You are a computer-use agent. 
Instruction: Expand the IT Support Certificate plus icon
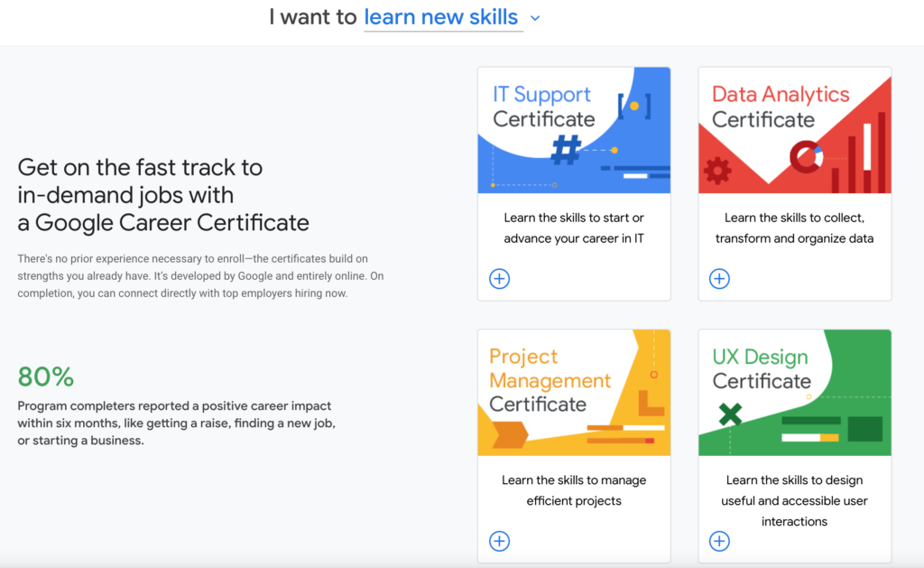point(499,278)
